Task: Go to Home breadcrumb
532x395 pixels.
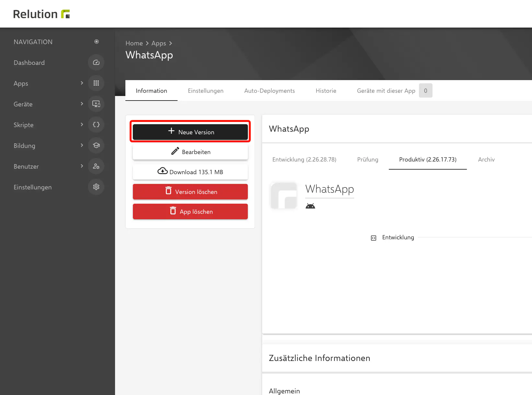Action: point(134,43)
